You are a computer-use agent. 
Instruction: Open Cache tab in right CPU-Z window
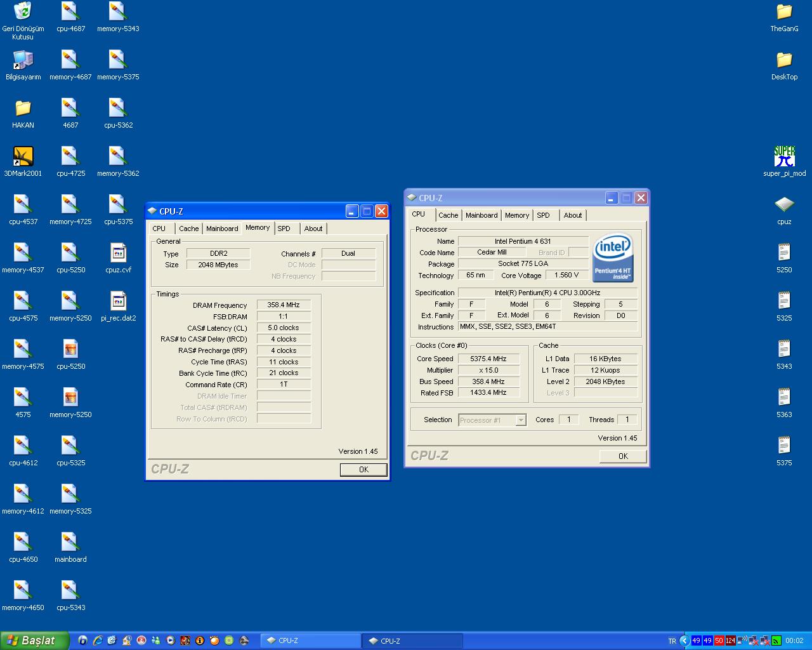[x=448, y=215]
